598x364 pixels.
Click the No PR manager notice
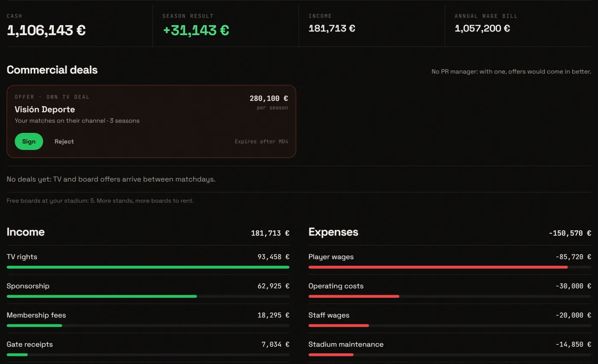[511, 71]
